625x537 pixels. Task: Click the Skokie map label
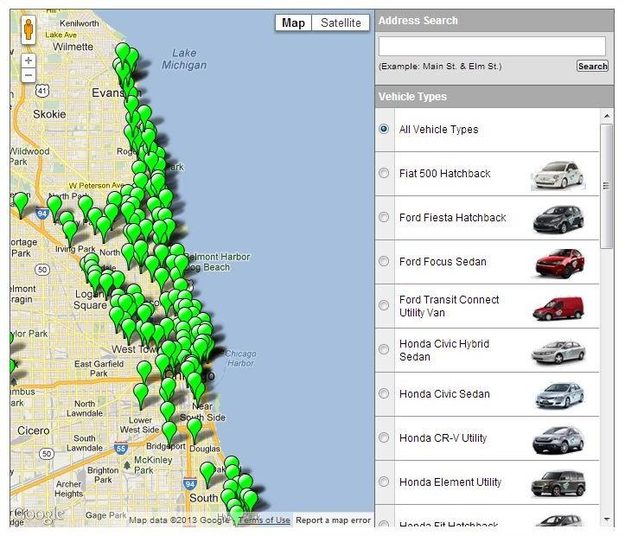point(49,114)
